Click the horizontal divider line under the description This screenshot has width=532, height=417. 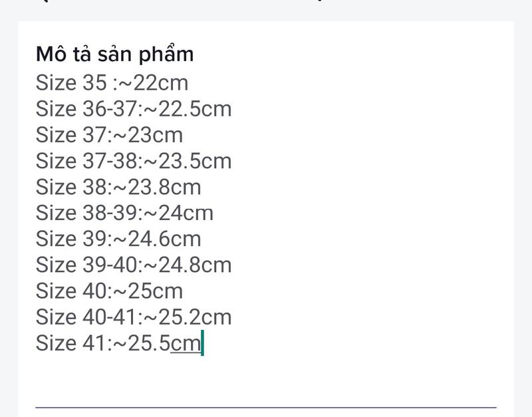tap(266, 407)
